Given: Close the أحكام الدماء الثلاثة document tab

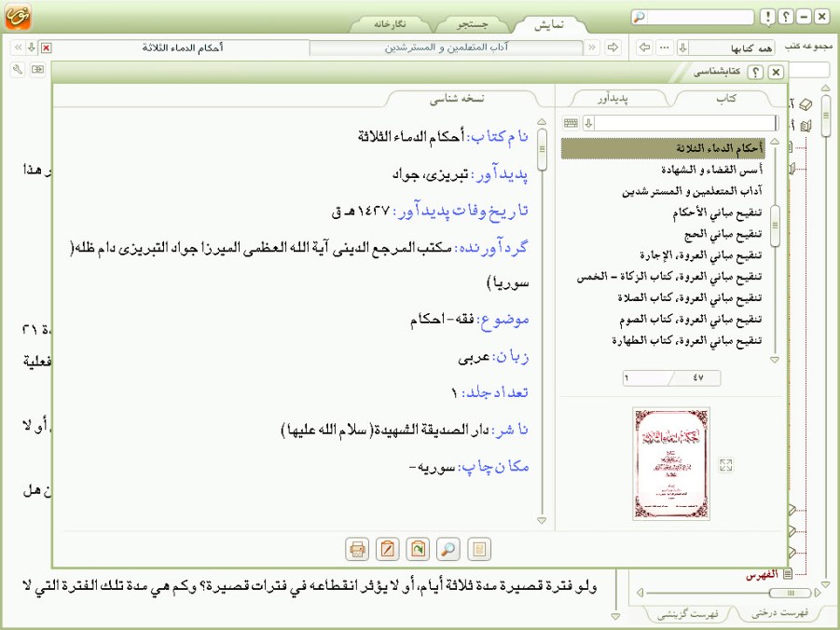Looking at the screenshot, I should pos(47,48).
